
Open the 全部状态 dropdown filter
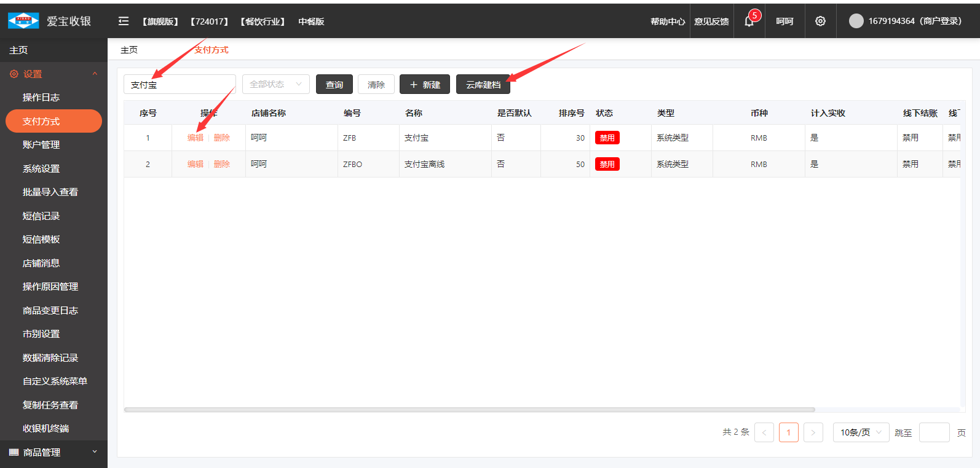click(275, 85)
